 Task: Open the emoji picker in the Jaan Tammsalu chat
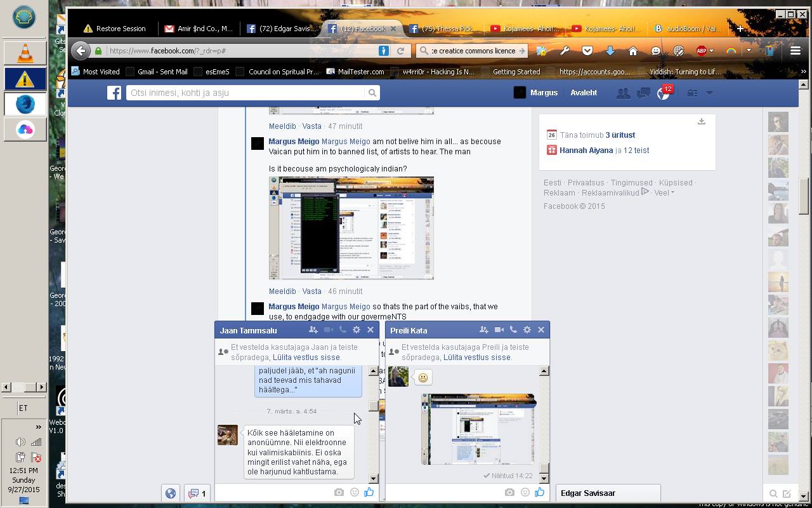pyautogui.click(x=355, y=492)
